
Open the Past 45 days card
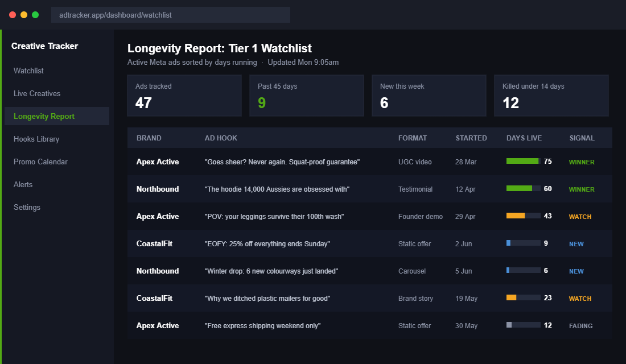pyautogui.click(x=307, y=96)
